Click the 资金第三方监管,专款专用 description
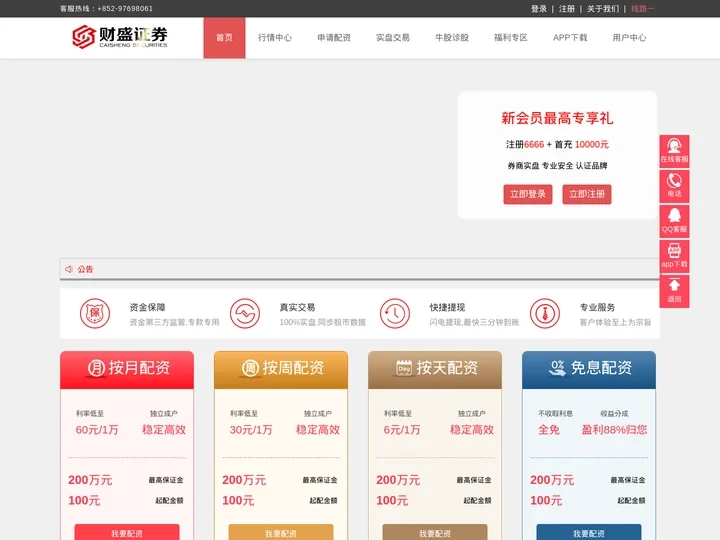Image resolution: width=720 pixels, height=540 pixels. pyautogui.click(x=174, y=322)
